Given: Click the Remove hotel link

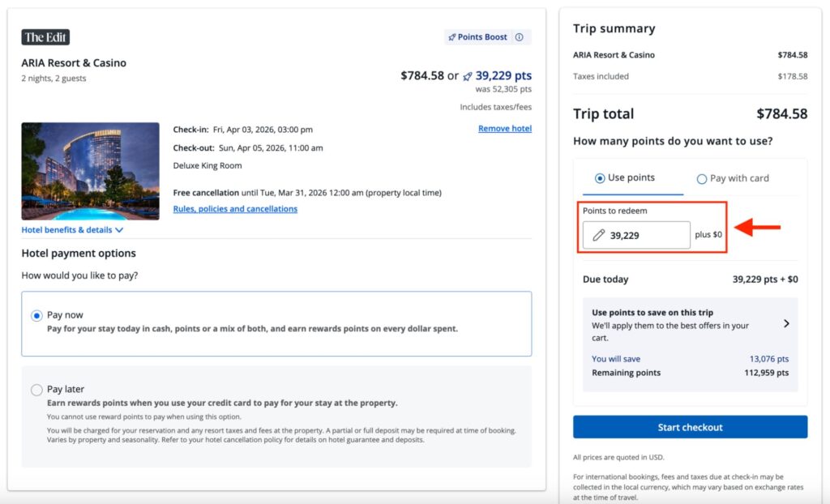Looking at the screenshot, I should (x=505, y=128).
